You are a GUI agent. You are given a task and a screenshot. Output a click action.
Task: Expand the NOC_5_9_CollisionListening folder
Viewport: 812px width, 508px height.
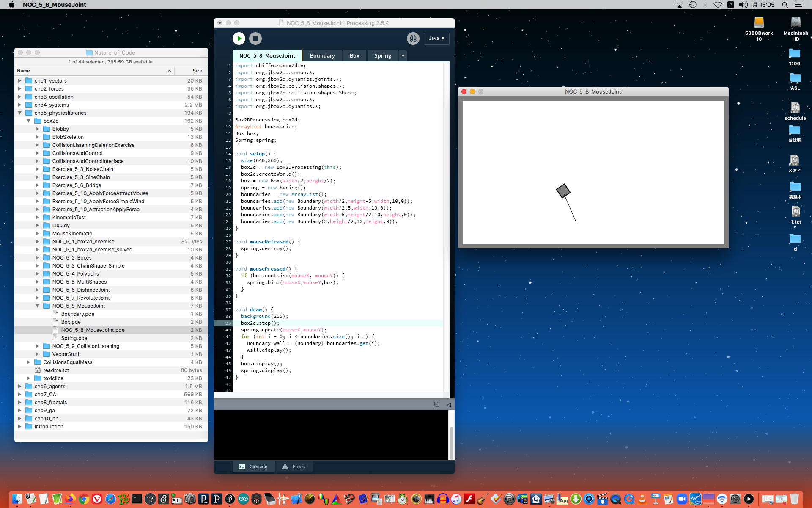(37, 346)
